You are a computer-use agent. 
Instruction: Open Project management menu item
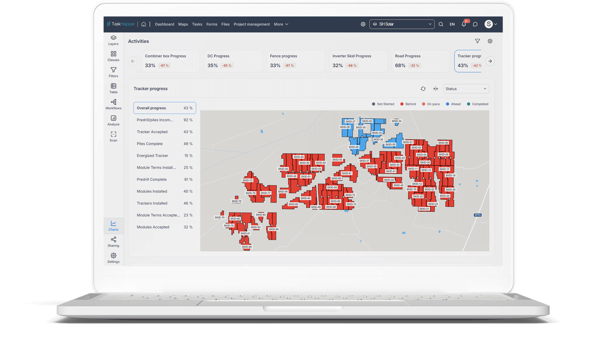(x=251, y=24)
